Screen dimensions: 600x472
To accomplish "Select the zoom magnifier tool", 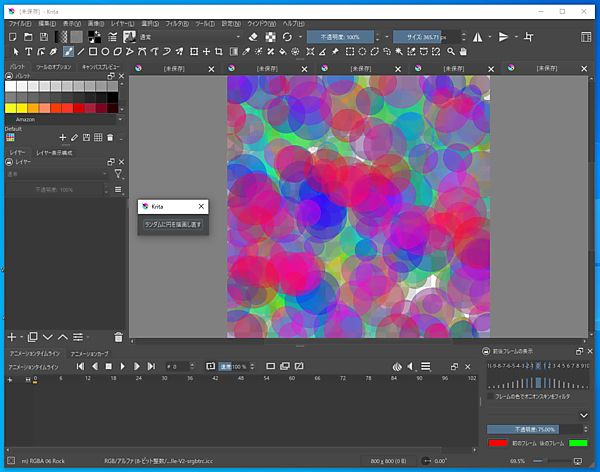I will tap(451, 51).
